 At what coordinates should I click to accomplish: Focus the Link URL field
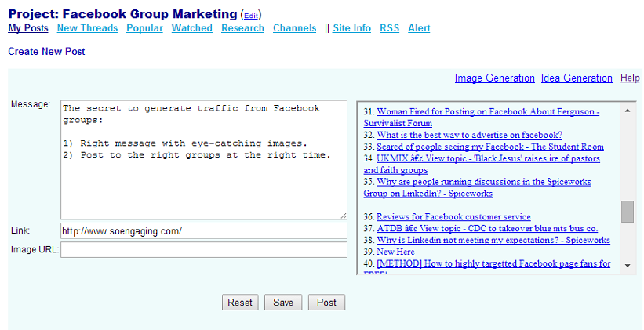pos(204,231)
